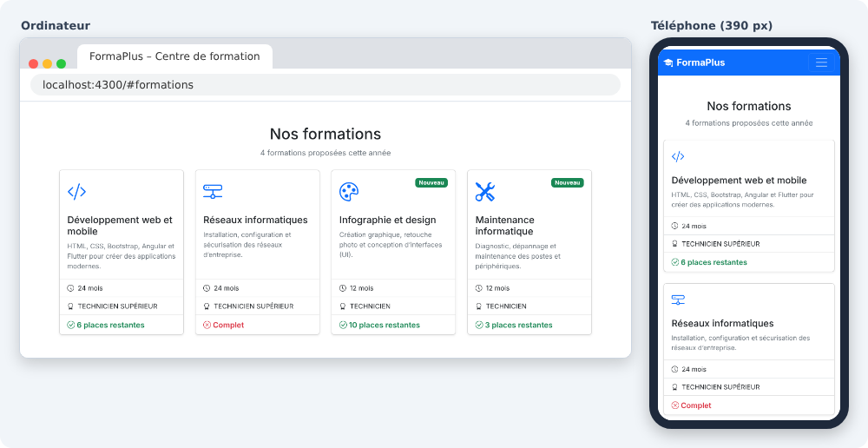Click phone text 6 places restantes

tap(713, 262)
